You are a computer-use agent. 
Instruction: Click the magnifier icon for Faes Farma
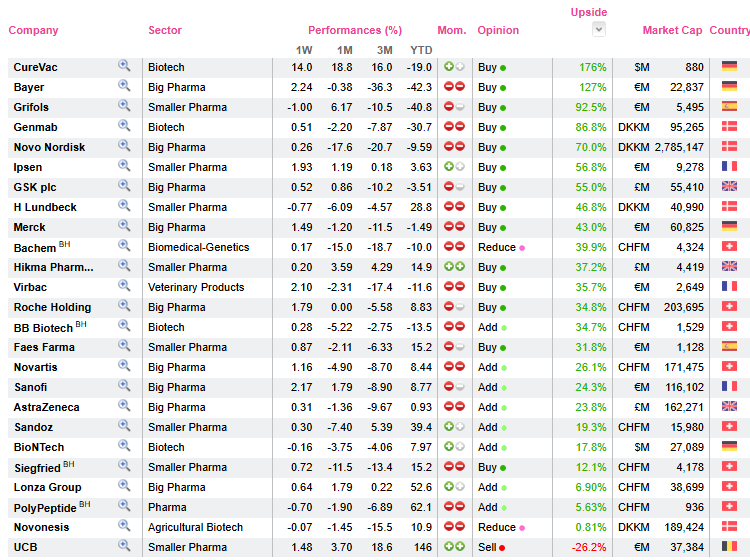[x=124, y=346]
